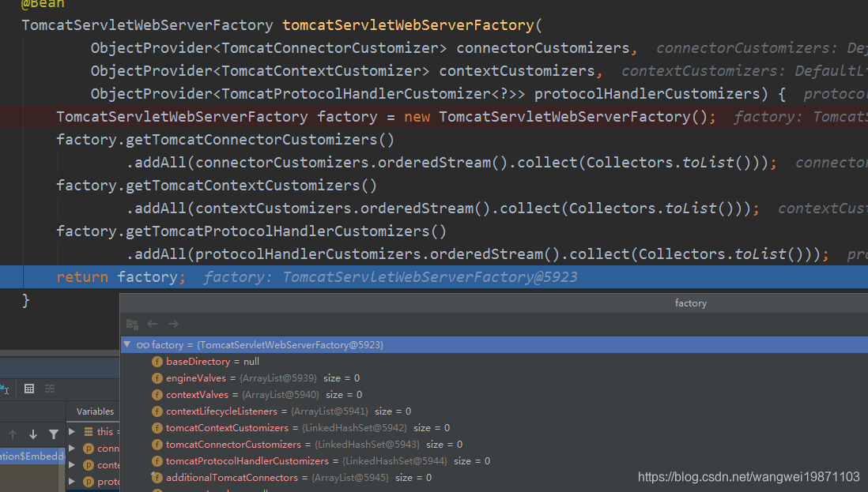Click the Trace Current Stream Chain icon

click(50, 389)
